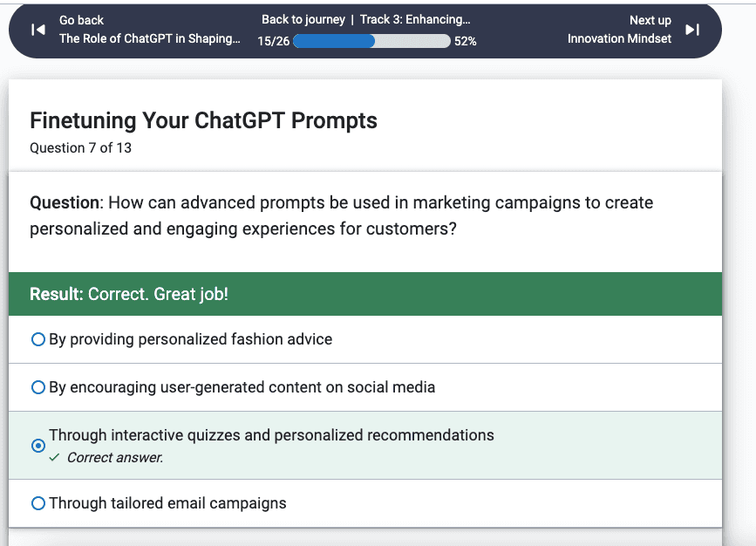
Task: Click the Go back label
Action: [x=81, y=20]
